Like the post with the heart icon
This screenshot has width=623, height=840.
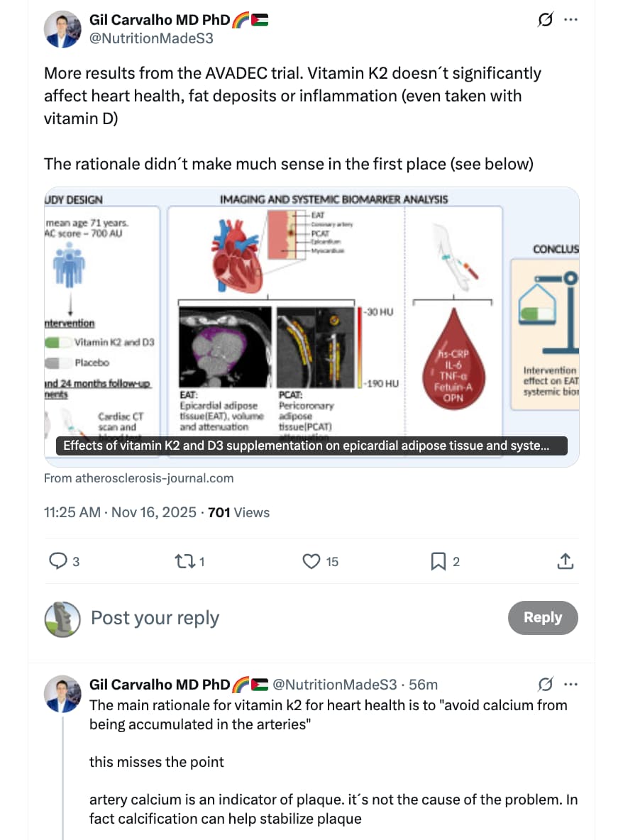click(x=311, y=562)
